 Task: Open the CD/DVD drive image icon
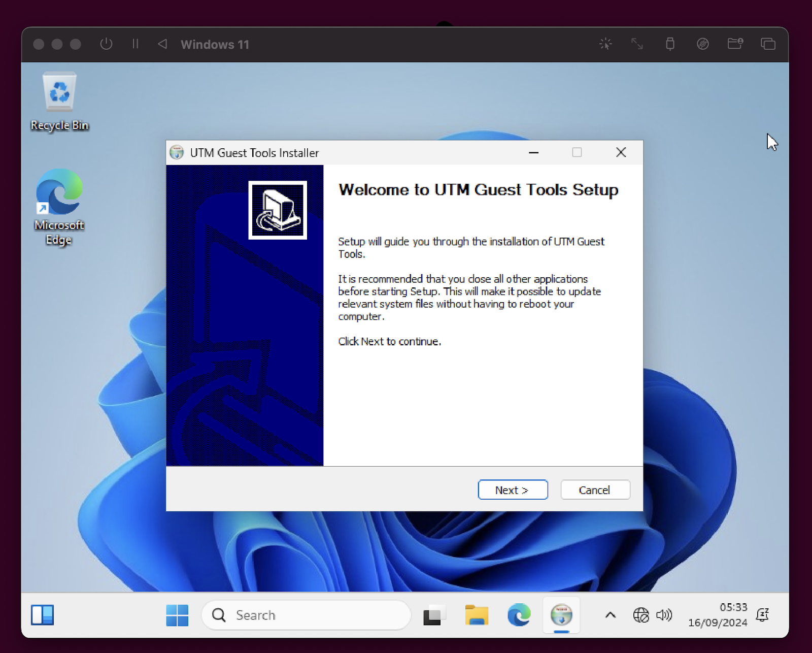pyautogui.click(x=702, y=44)
